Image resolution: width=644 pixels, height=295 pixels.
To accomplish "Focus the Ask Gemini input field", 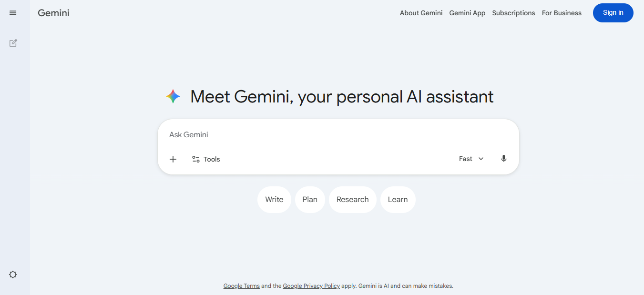I will pyautogui.click(x=334, y=135).
